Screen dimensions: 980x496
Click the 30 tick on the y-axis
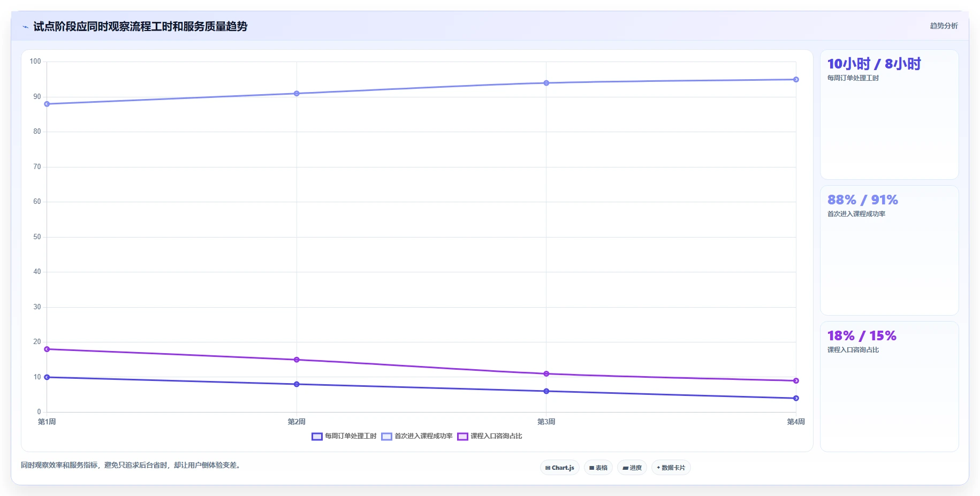point(37,307)
